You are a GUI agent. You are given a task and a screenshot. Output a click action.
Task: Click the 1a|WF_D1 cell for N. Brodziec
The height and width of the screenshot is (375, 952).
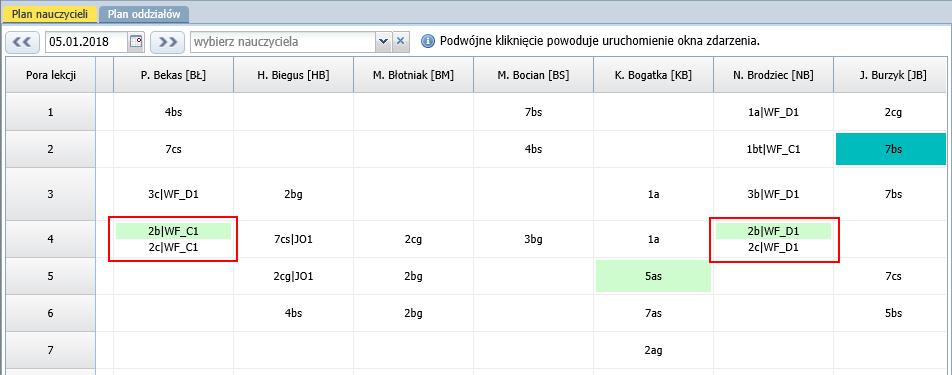(x=774, y=112)
